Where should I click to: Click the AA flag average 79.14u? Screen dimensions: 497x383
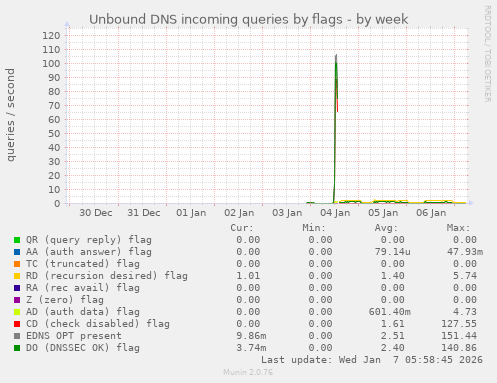pos(392,252)
